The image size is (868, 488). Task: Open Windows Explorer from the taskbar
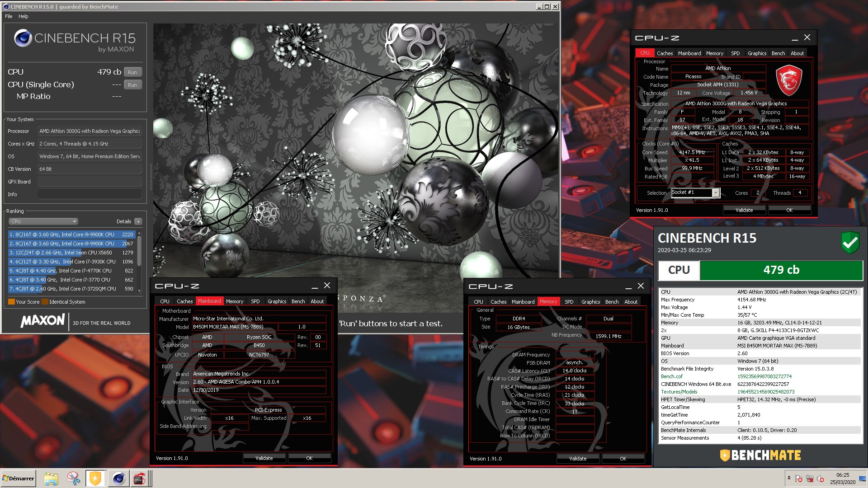[51, 479]
